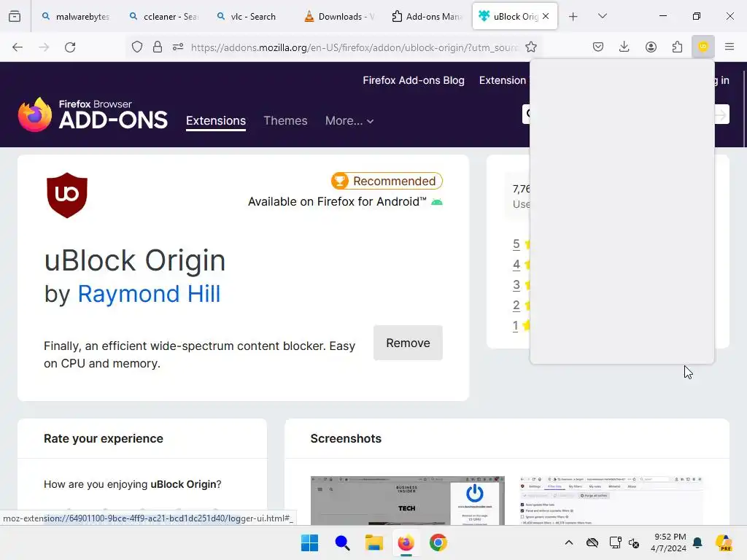Switch to the VLC Downloads tab

[x=339, y=16]
